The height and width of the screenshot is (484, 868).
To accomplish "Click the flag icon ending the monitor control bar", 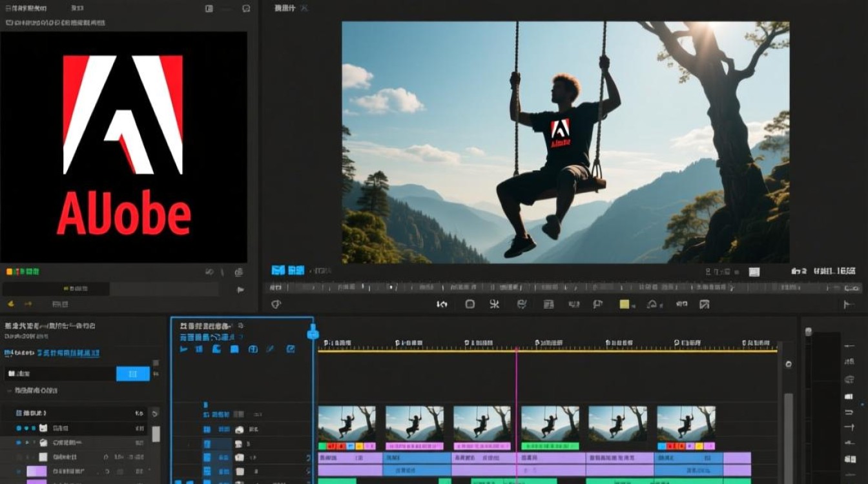I will pos(848,305).
